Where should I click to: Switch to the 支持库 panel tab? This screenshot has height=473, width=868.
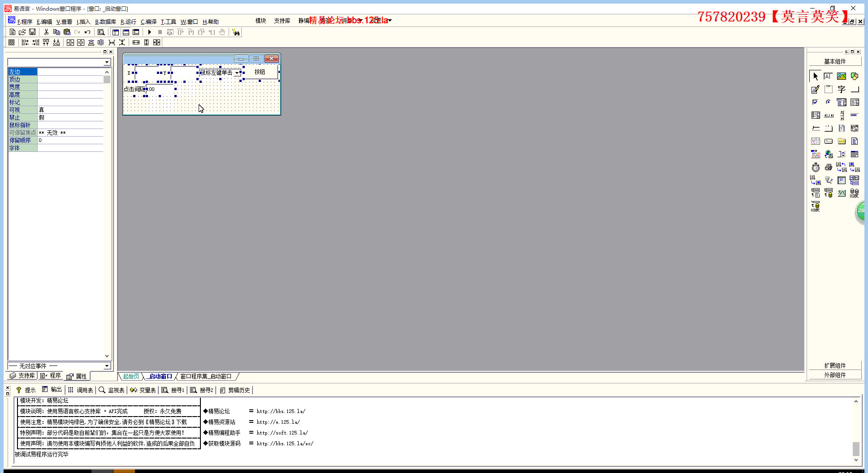tap(22, 376)
